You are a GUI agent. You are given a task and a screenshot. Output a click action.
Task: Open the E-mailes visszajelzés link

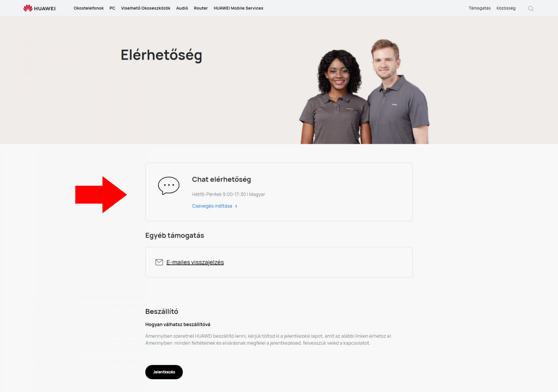pos(195,262)
